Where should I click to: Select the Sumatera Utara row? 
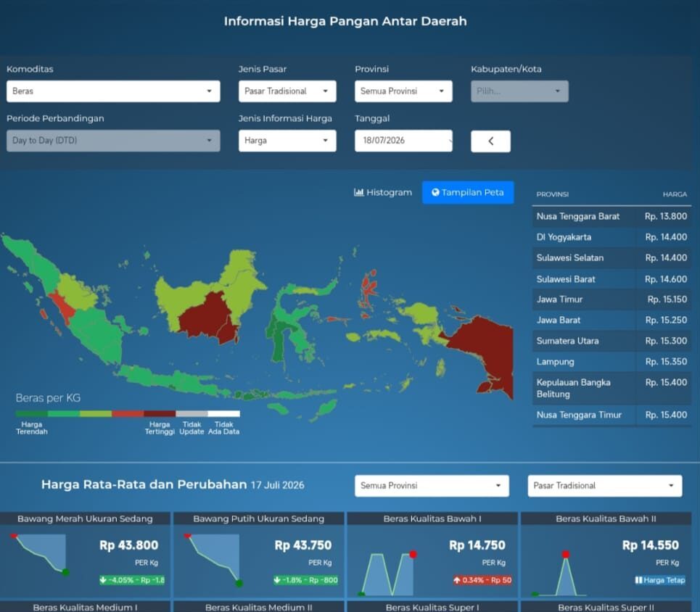point(612,341)
